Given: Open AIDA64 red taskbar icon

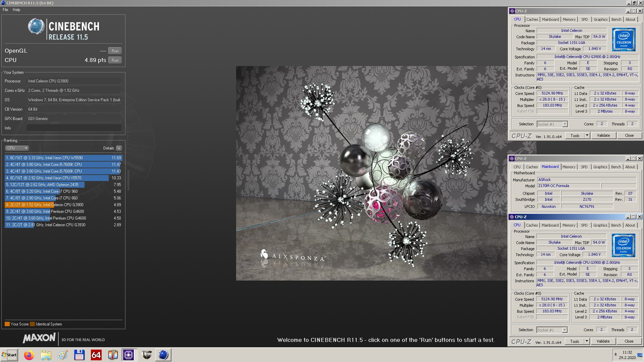Looking at the screenshot, I should [96, 355].
